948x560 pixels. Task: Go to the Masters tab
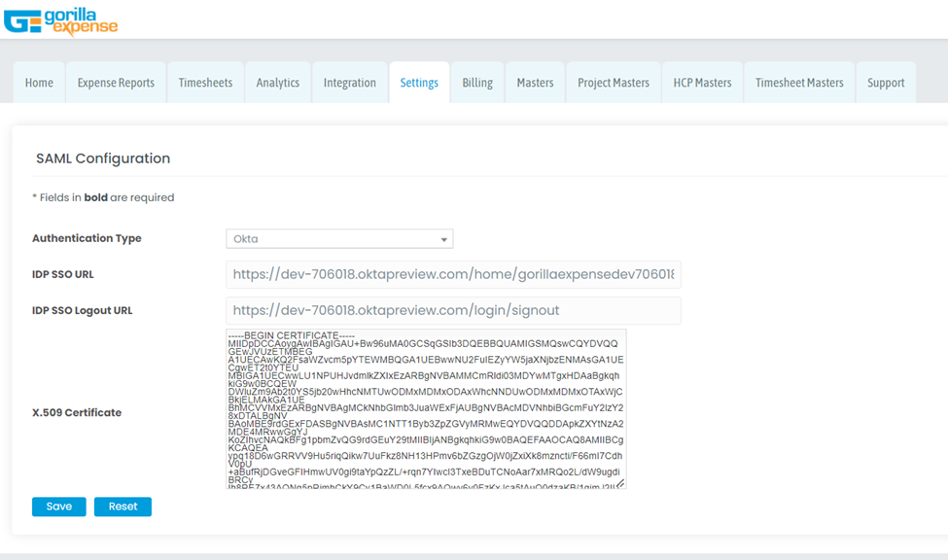click(x=535, y=83)
